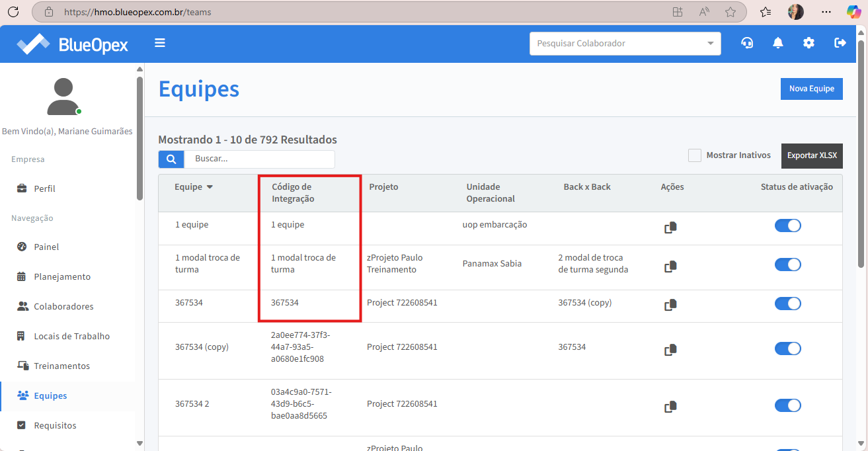Open the settings gear icon

tap(809, 43)
